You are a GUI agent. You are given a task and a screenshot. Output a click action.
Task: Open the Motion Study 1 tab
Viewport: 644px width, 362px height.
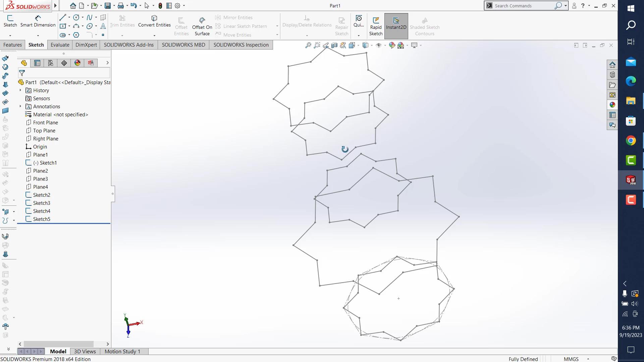click(122, 351)
